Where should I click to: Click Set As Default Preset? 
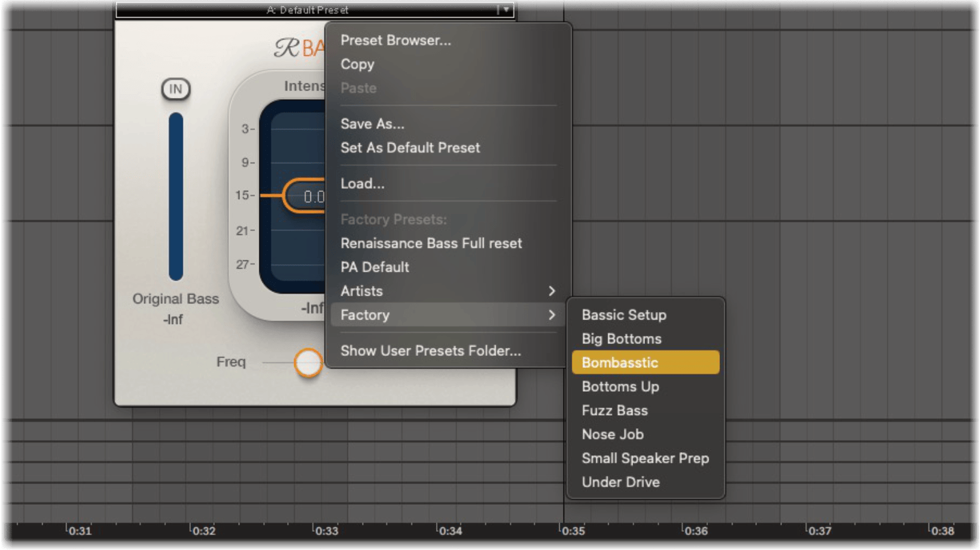(x=410, y=148)
